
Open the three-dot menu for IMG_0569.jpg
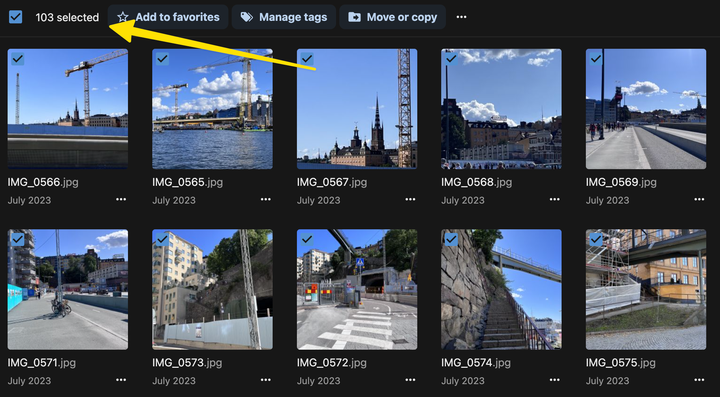tap(699, 200)
